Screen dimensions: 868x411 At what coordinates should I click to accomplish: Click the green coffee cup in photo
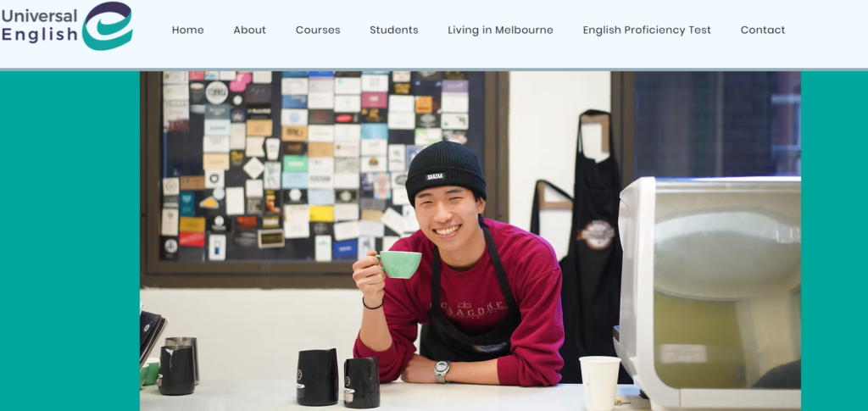(x=398, y=264)
